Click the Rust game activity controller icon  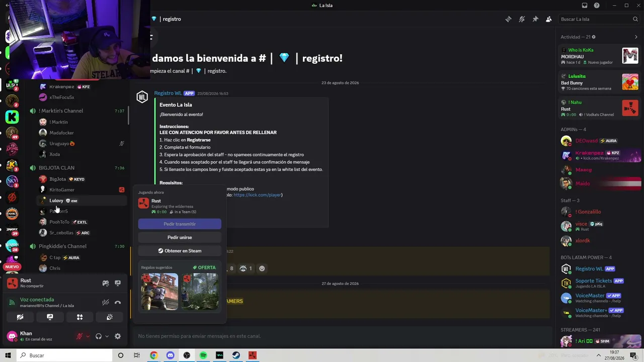106,283
